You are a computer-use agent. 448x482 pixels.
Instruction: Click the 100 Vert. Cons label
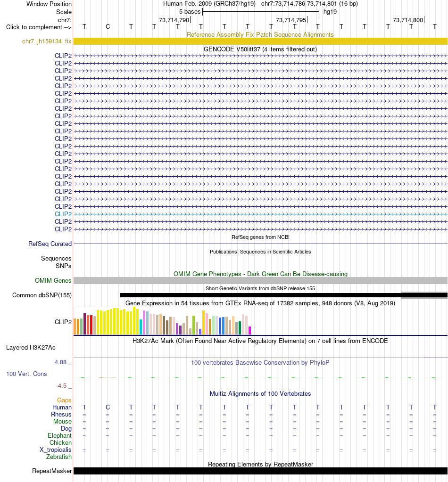pyautogui.click(x=26, y=374)
